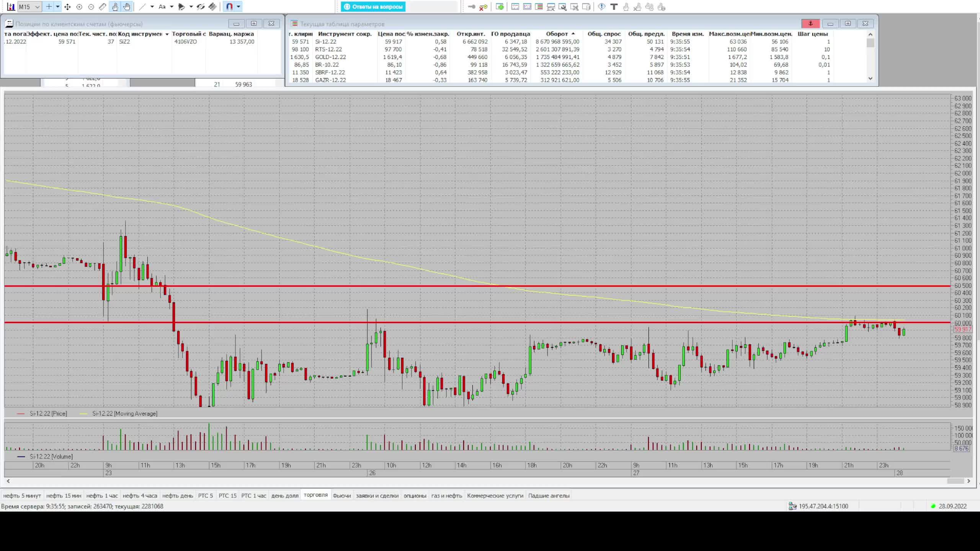This screenshot has height=551, width=980.
Task: Click the chart horizontal scrollbar thumb
Action: (x=955, y=481)
